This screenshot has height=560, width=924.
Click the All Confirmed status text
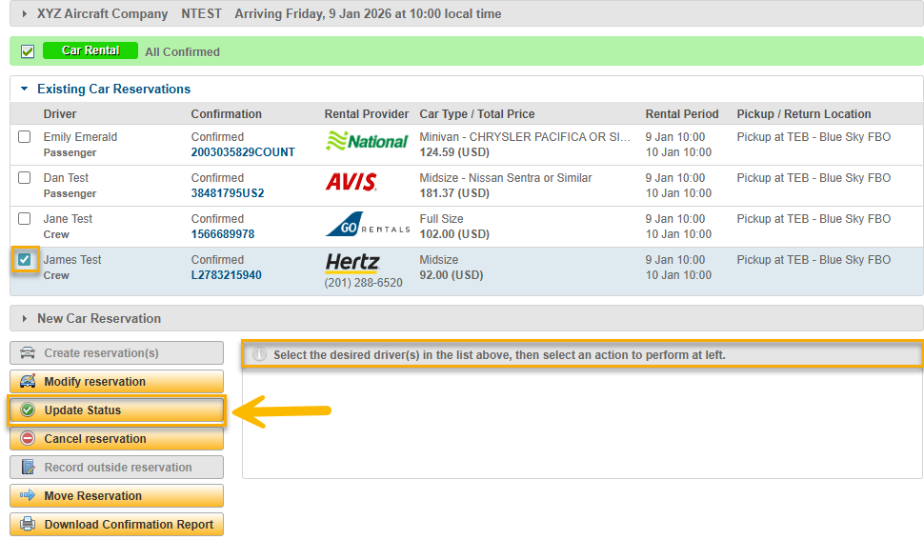coord(183,51)
